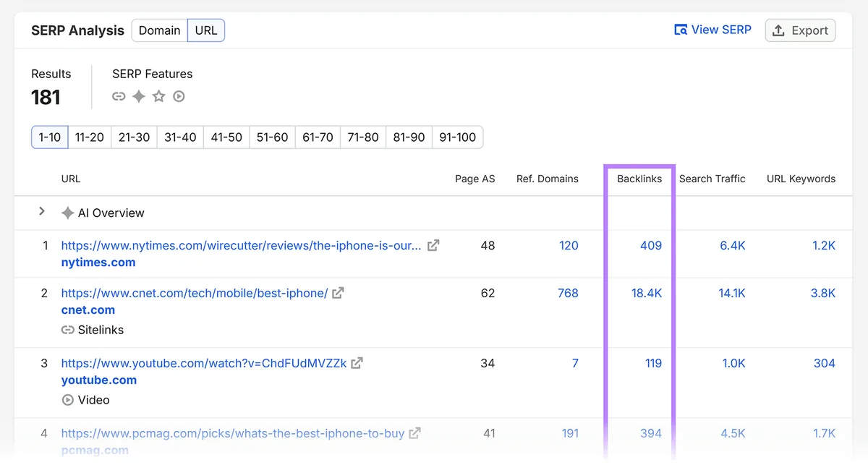Click the star reviews SERP feature icon

[159, 96]
